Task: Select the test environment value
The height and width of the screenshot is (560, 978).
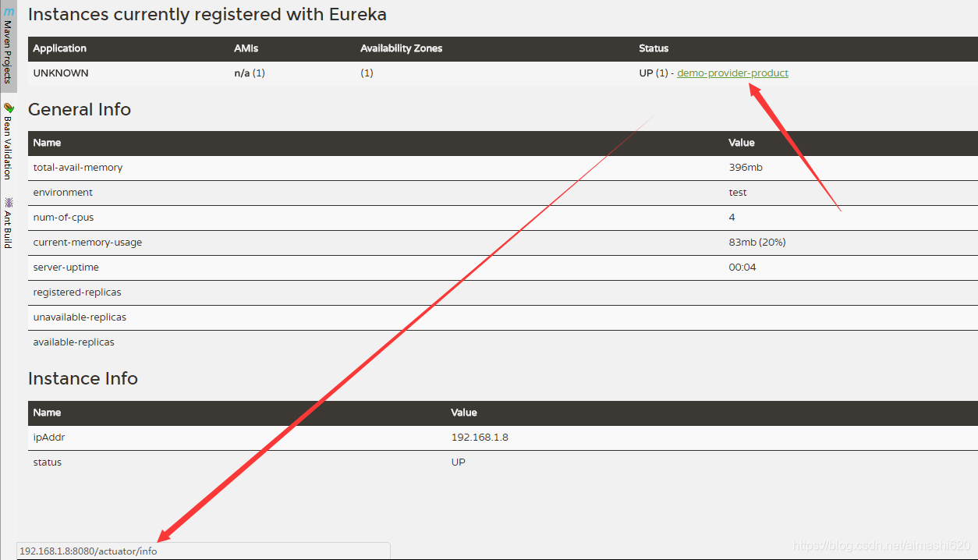Action: (738, 192)
